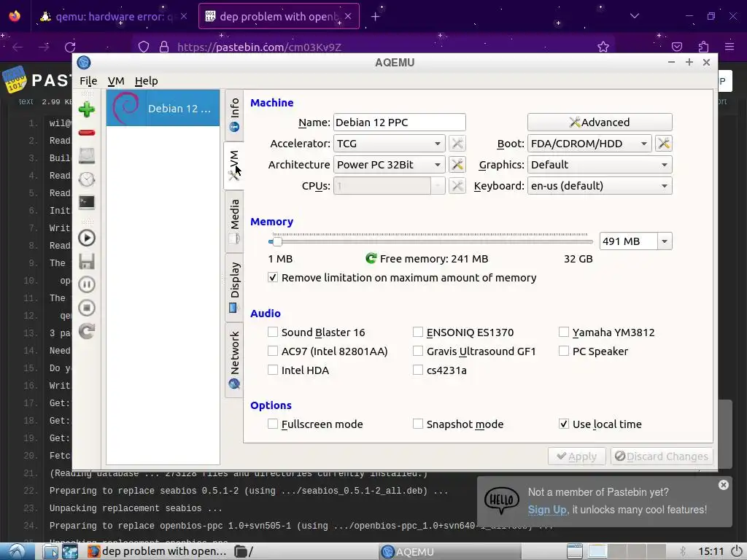Enable Sound Blaster 16 audio card
This screenshot has height=560, width=747.
pyautogui.click(x=273, y=332)
